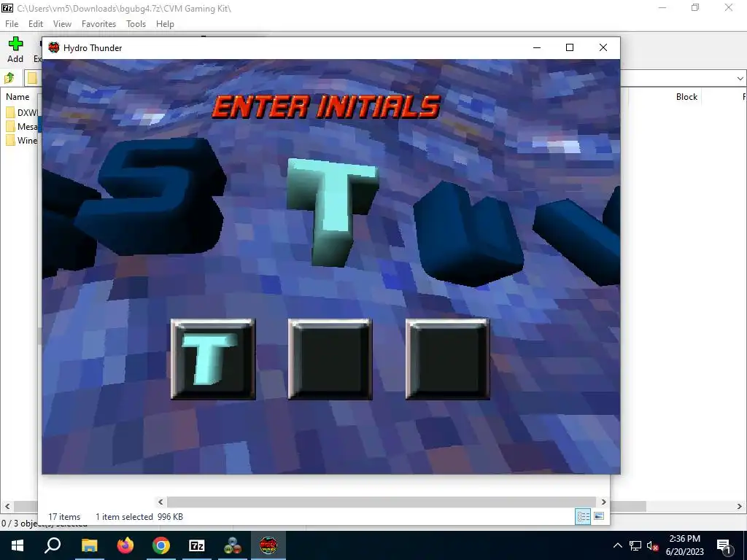The height and width of the screenshot is (560, 747).
Task: Click the Hydro Thunder title bar icon
Action: point(54,47)
